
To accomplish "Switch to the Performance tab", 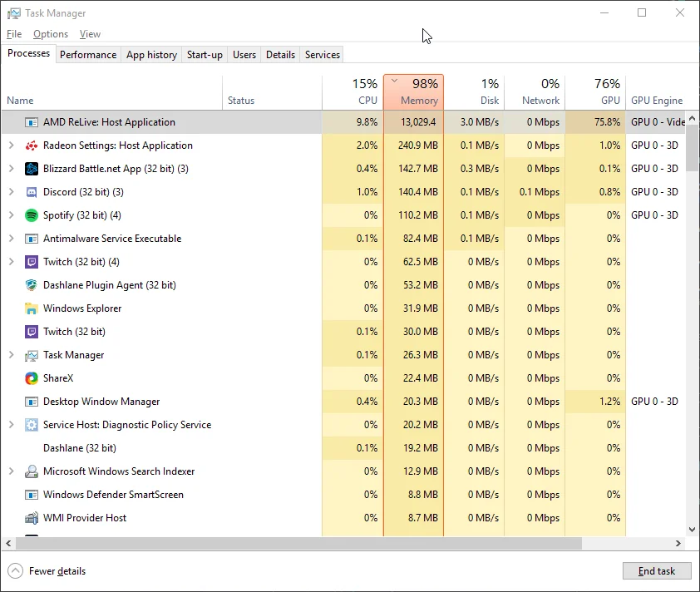I will [x=88, y=55].
